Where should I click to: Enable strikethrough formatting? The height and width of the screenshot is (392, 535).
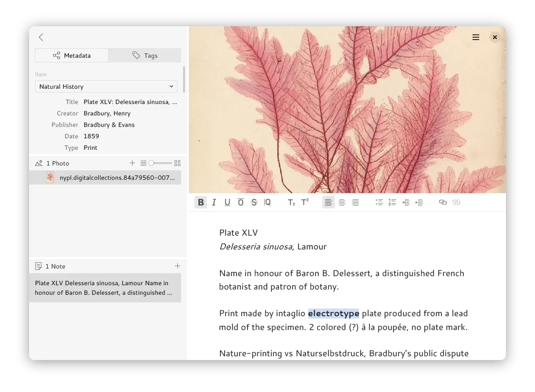[254, 202]
